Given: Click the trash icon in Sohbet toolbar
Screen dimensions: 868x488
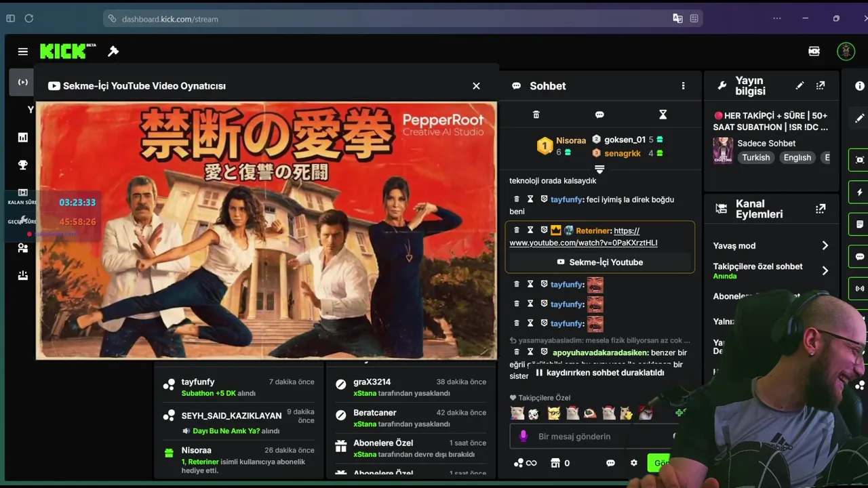Looking at the screenshot, I should [536, 115].
